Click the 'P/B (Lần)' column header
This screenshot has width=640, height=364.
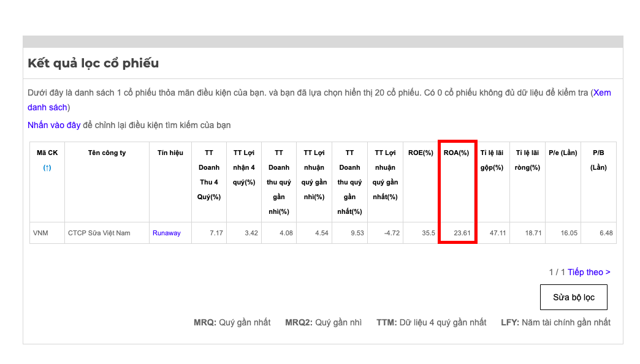point(598,160)
